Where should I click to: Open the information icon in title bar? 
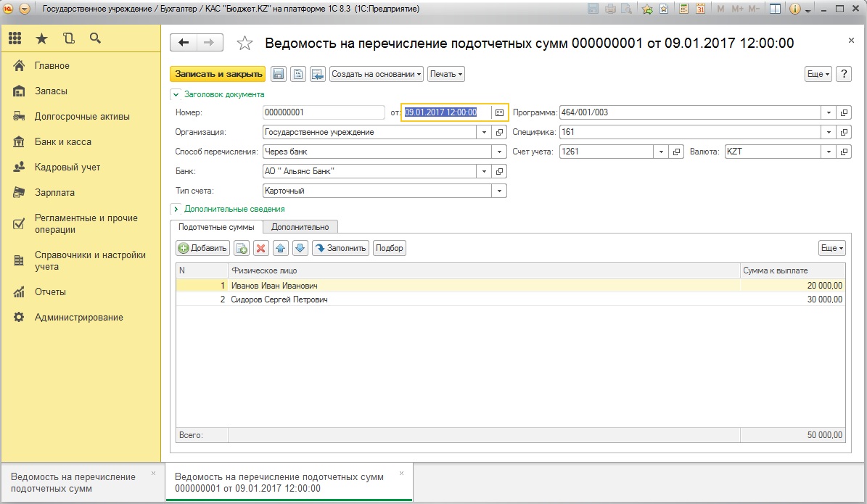pyautogui.click(x=794, y=9)
